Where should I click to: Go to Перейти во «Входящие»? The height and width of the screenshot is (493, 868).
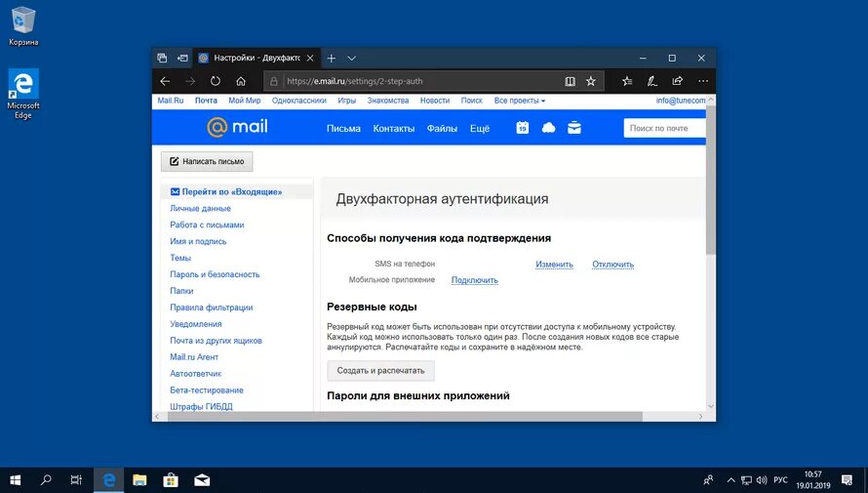coord(231,191)
